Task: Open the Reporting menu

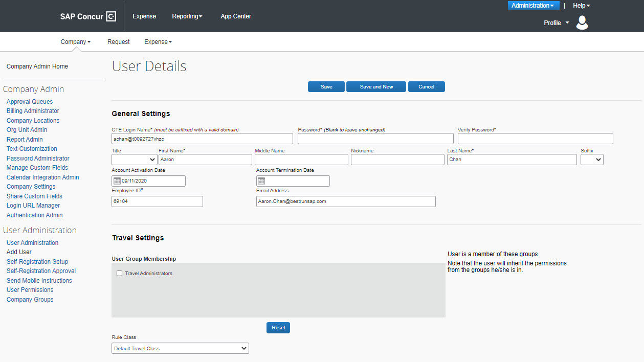Action: 187,16
